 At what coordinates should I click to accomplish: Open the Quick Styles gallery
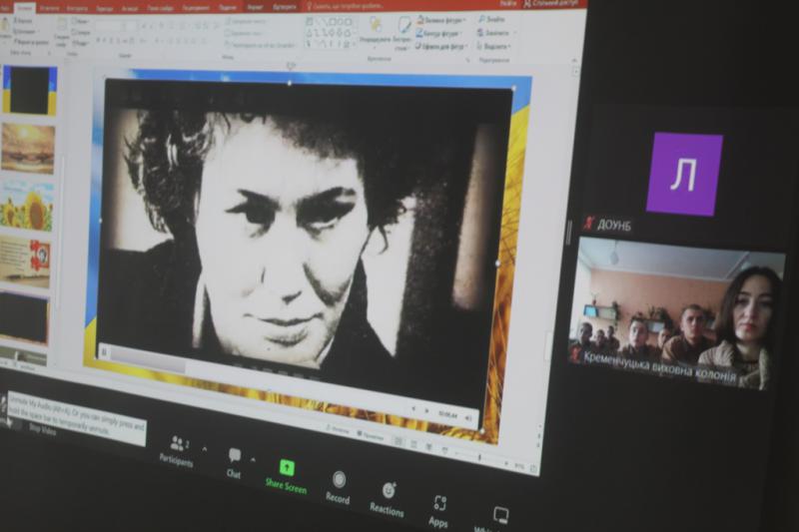pos(402,33)
